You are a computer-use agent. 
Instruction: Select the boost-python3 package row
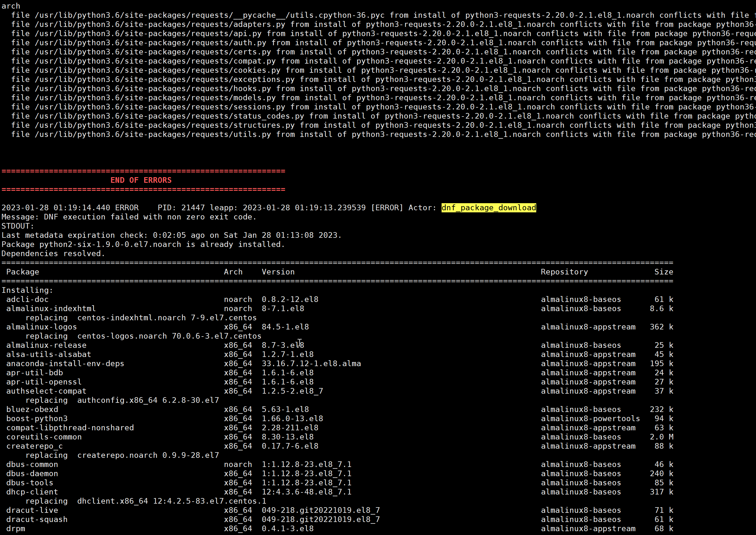(37, 418)
